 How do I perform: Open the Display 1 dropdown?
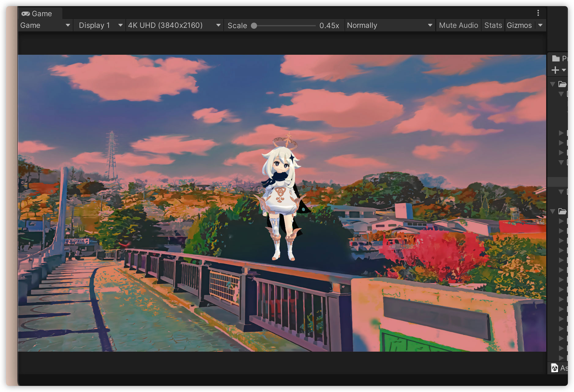point(100,25)
